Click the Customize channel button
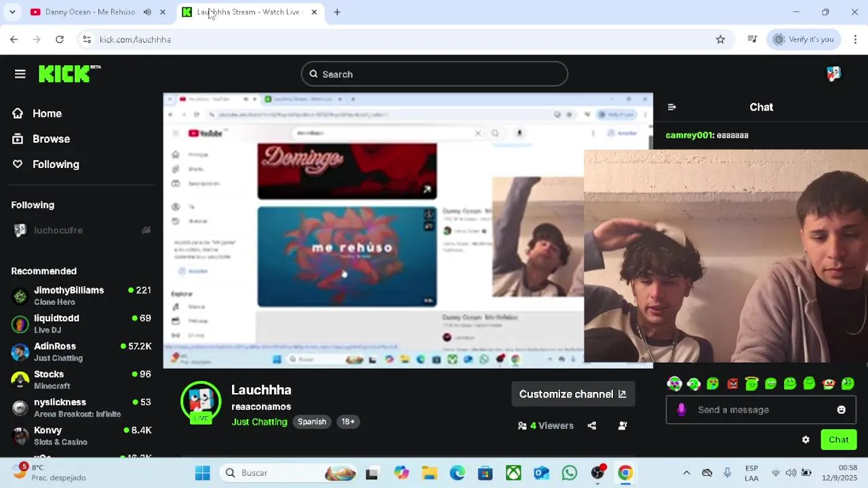 (573, 394)
